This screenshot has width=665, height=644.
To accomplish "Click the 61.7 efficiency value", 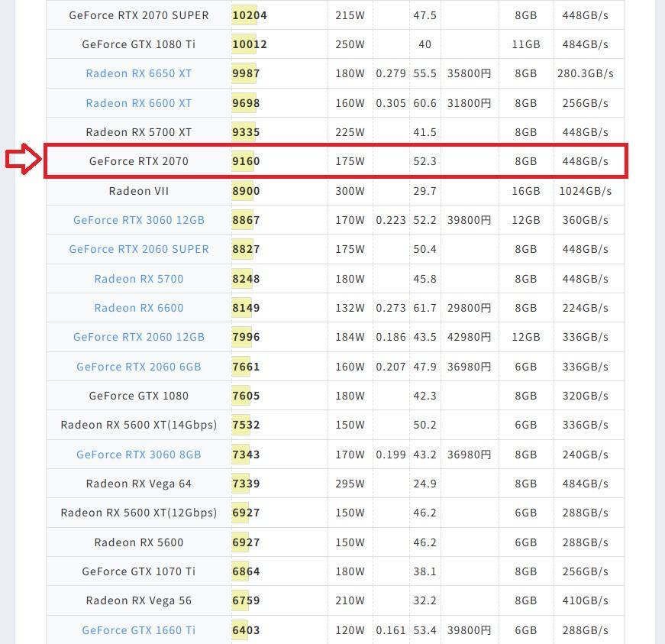I will 425,308.
